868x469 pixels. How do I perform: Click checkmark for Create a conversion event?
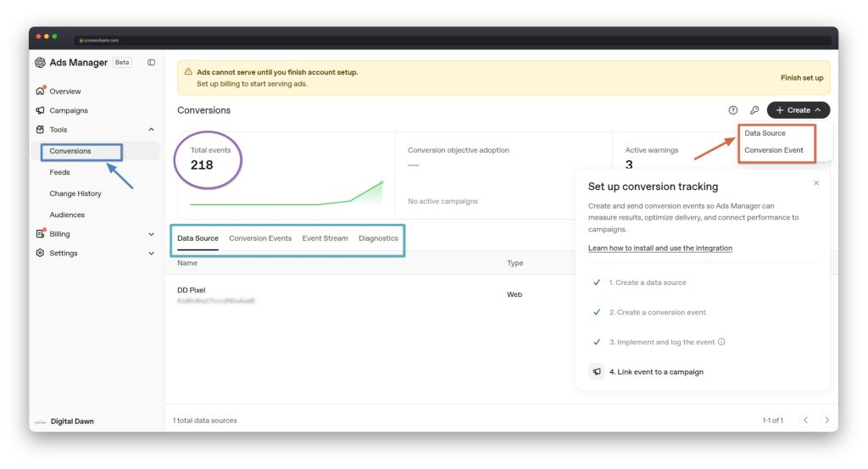(x=597, y=312)
